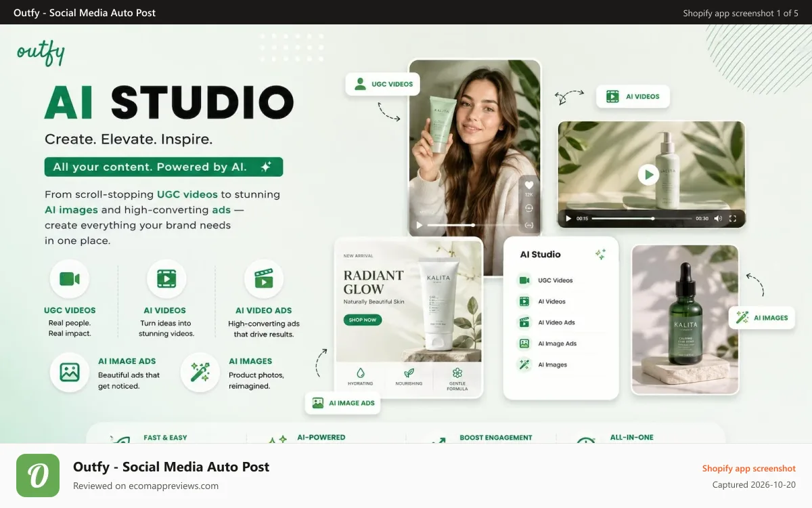Click the AI STUDIO headline

[x=169, y=103]
